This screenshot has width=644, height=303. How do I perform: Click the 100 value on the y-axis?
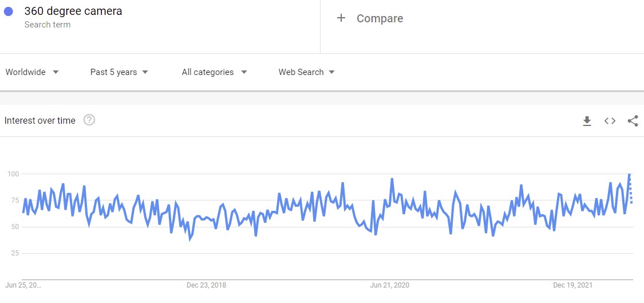[13, 174]
